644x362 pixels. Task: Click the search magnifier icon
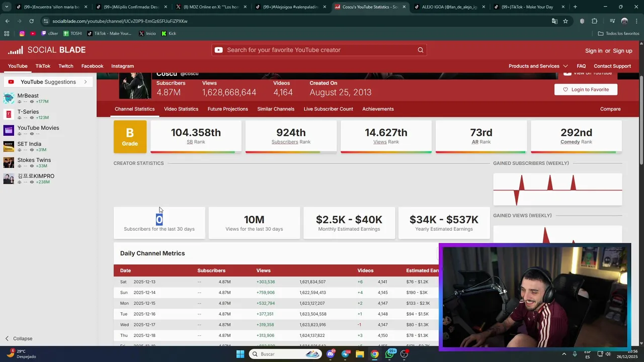pos(420,50)
